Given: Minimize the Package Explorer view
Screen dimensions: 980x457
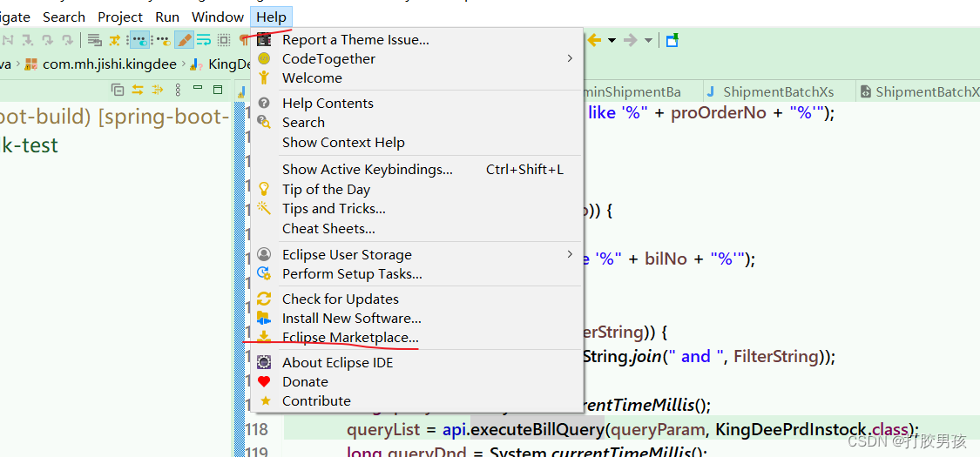Looking at the screenshot, I should click(198, 87).
